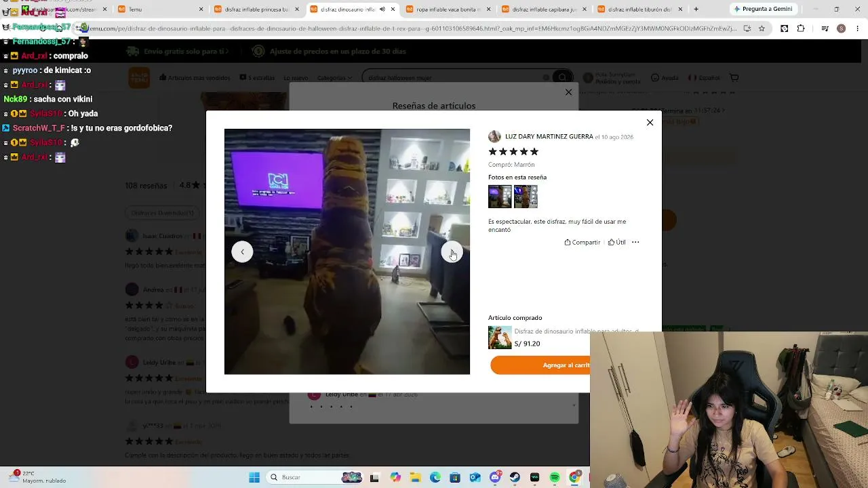Click the Temu search field
Image resolution: width=868 pixels, height=488 pixels.
tap(456, 78)
